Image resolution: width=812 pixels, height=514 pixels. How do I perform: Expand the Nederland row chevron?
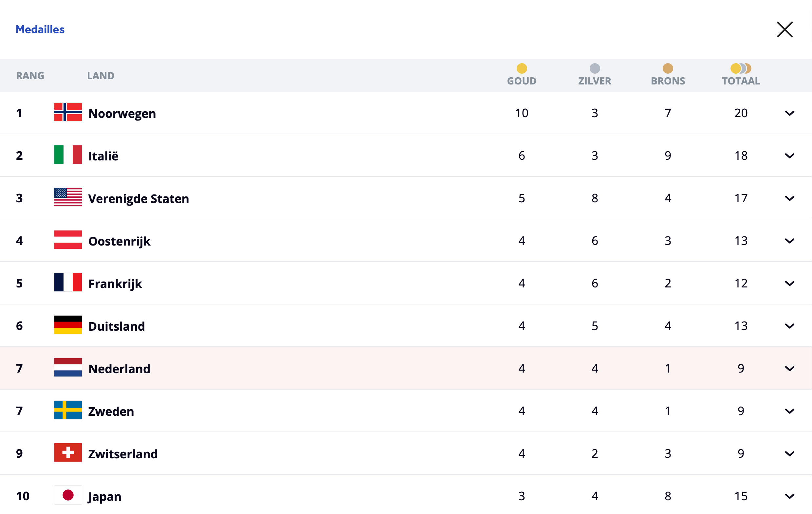[789, 368]
